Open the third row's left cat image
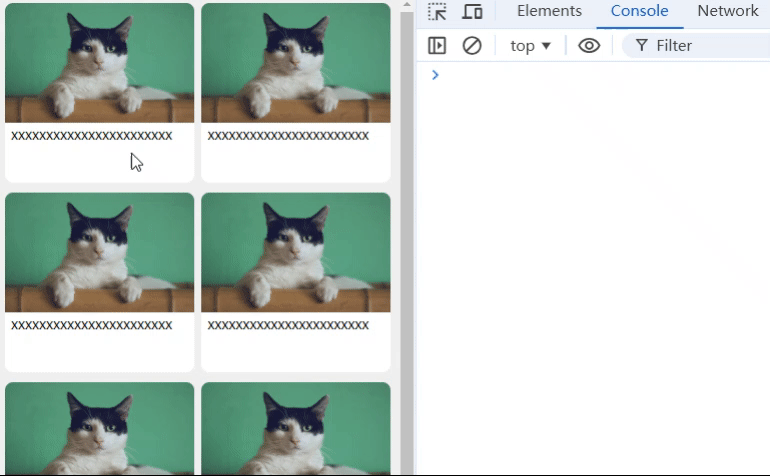 click(x=100, y=428)
